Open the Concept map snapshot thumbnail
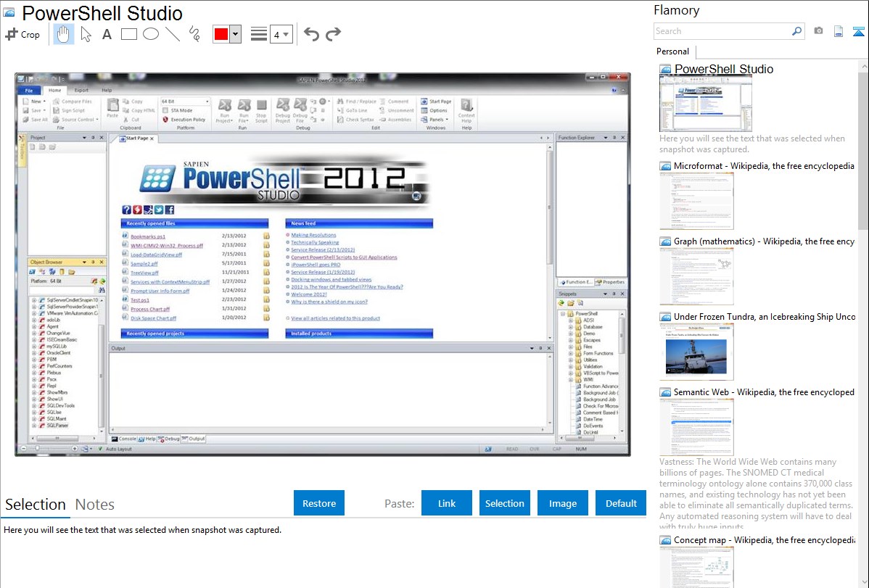 (x=696, y=567)
